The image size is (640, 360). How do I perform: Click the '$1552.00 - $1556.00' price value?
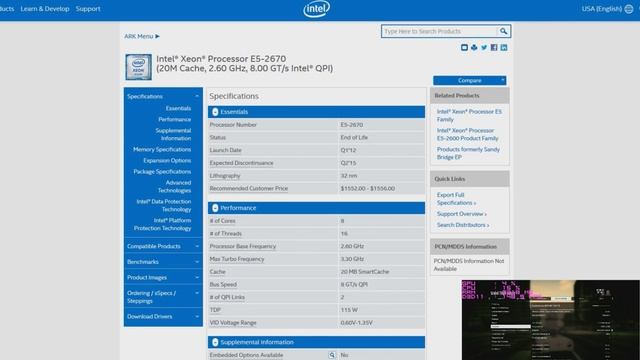point(368,189)
